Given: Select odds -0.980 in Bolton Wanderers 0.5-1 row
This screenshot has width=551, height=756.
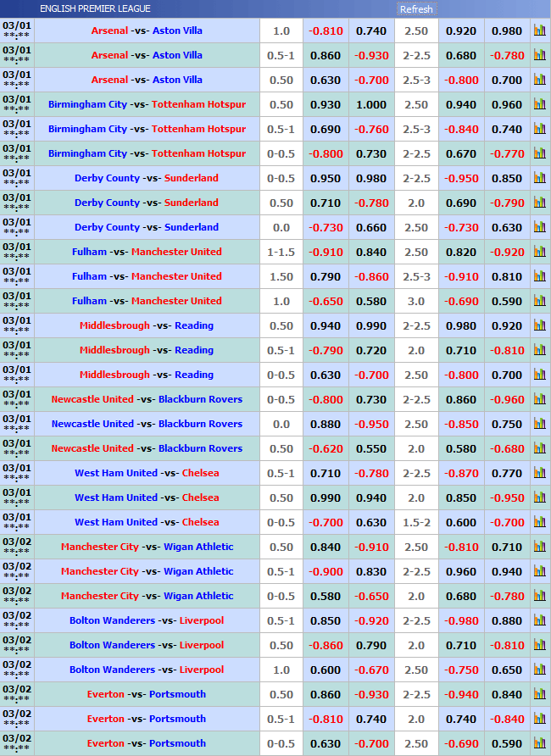Looking at the screenshot, I should [461, 621].
